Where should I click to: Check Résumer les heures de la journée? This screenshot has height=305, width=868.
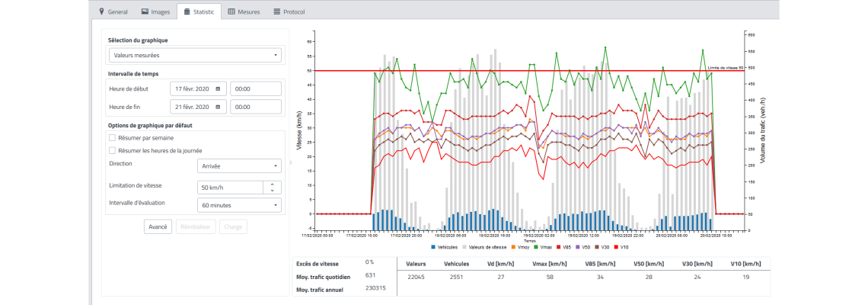coord(113,151)
